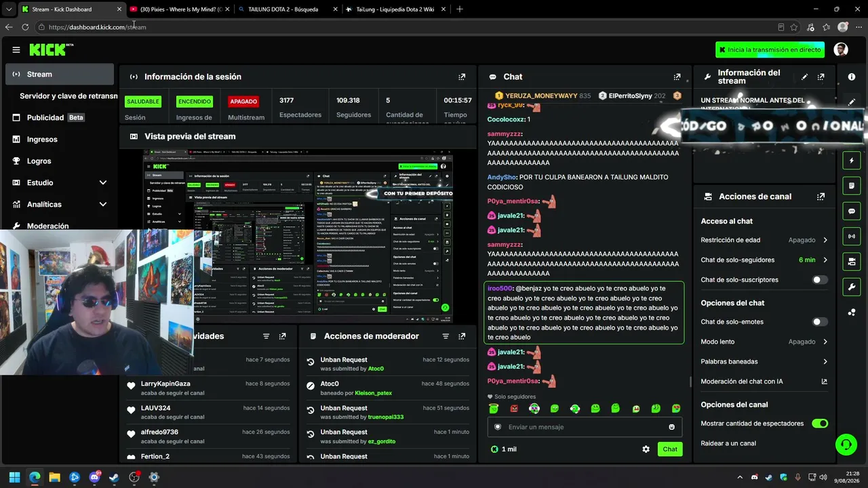Open Palabras baneadas settings
Viewport: 868px width, 488px height.
[764, 361]
